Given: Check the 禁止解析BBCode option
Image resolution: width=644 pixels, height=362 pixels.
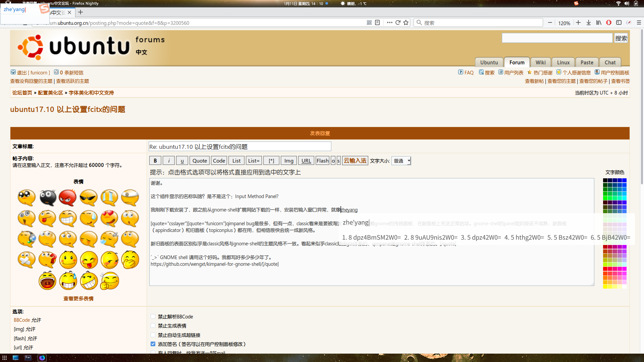Looking at the screenshot, I should (x=153, y=316).
